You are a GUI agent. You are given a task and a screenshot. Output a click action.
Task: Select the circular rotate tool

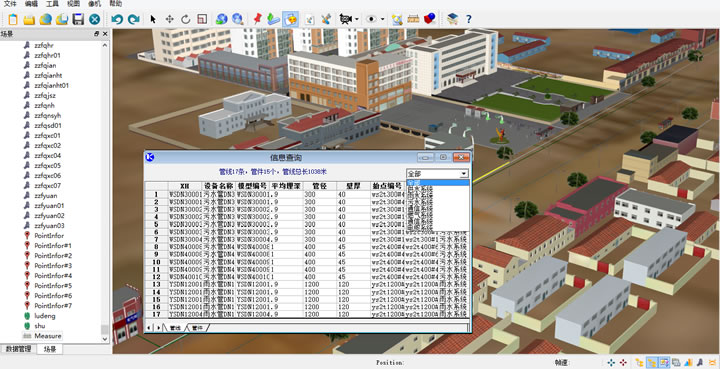(186, 19)
